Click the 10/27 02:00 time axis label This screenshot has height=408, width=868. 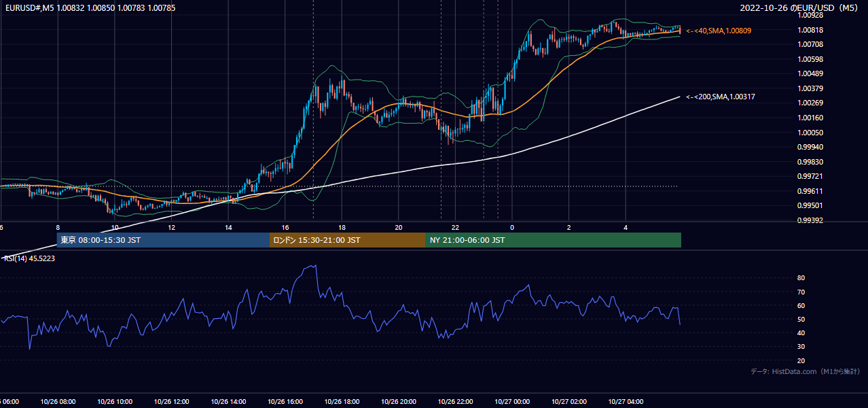coord(569,402)
